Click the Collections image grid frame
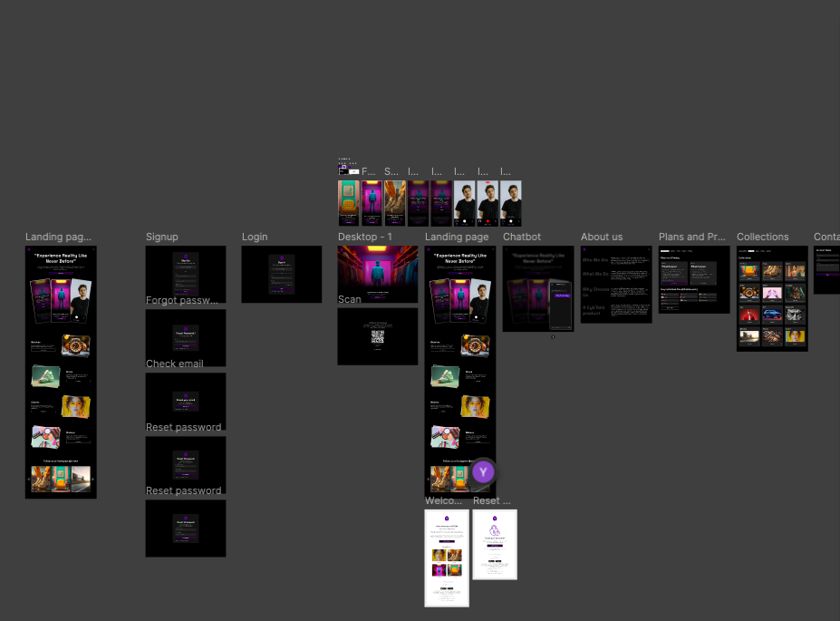 772,298
